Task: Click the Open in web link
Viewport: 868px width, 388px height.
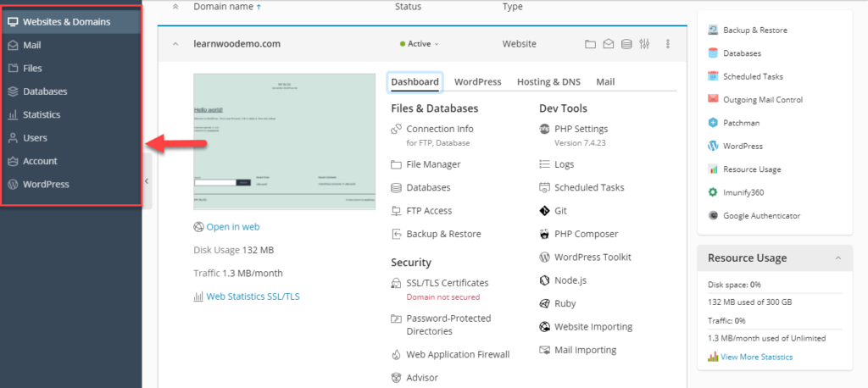Action: click(x=232, y=227)
